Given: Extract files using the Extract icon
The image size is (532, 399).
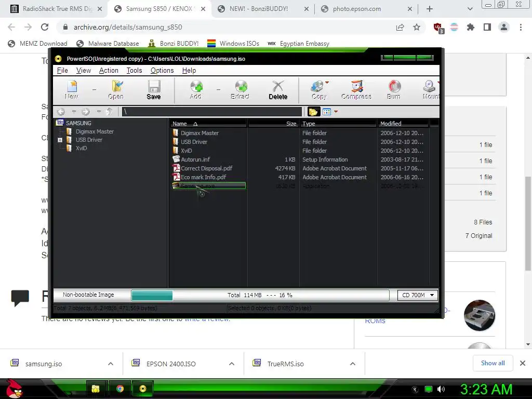Looking at the screenshot, I should coord(240,90).
